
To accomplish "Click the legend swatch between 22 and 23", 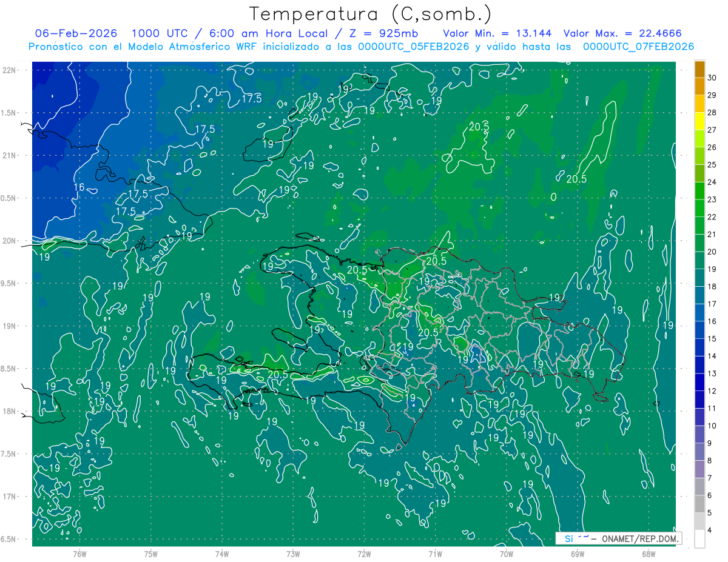I will 699,209.
